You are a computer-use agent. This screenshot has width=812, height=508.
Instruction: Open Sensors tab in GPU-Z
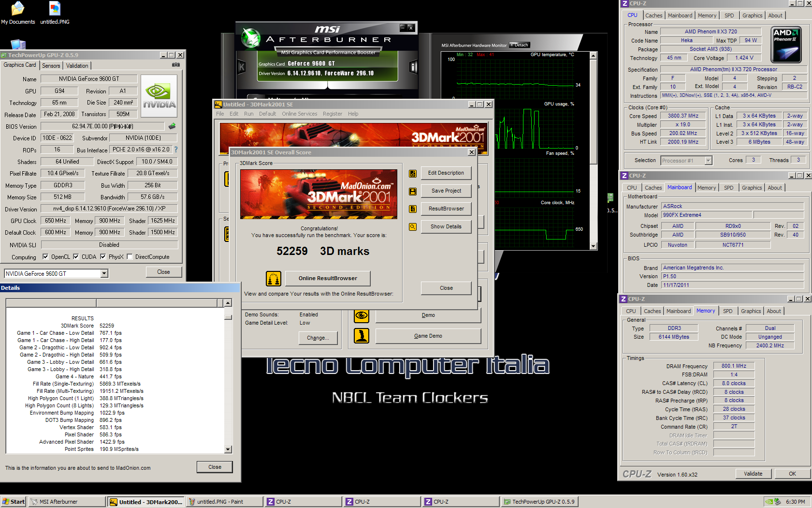pyautogui.click(x=51, y=66)
